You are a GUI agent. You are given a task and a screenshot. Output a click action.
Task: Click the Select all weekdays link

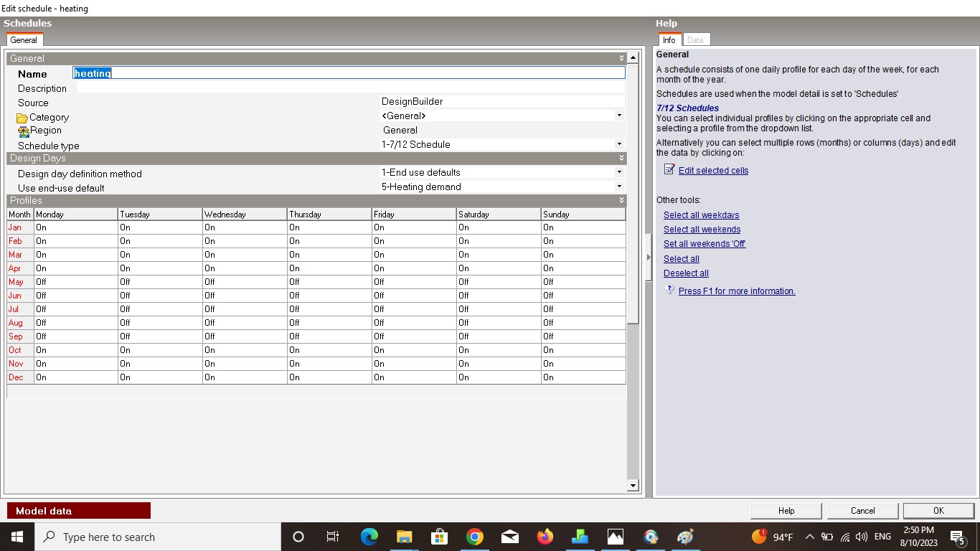click(x=701, y=215)
